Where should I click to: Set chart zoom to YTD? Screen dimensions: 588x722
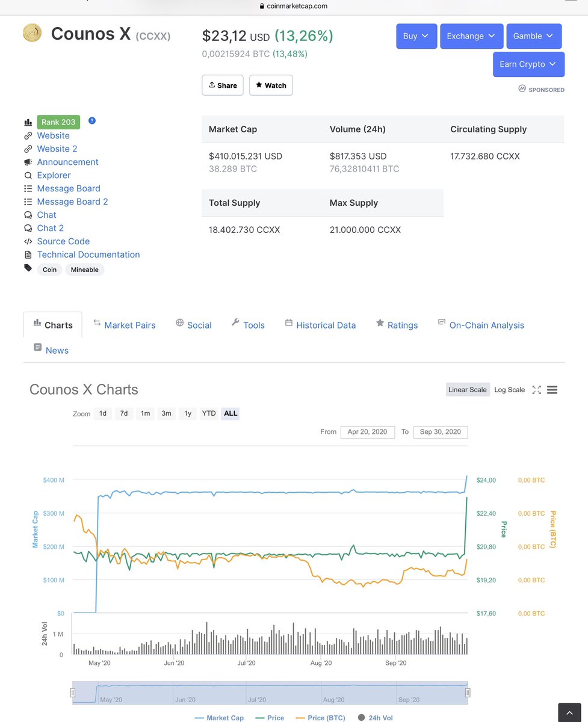click(x=209, y=413)
